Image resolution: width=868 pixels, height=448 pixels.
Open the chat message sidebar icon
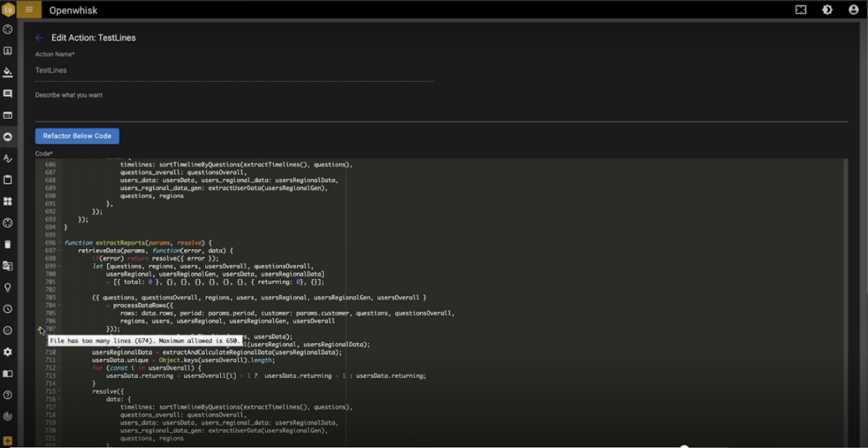pos(8,94)
